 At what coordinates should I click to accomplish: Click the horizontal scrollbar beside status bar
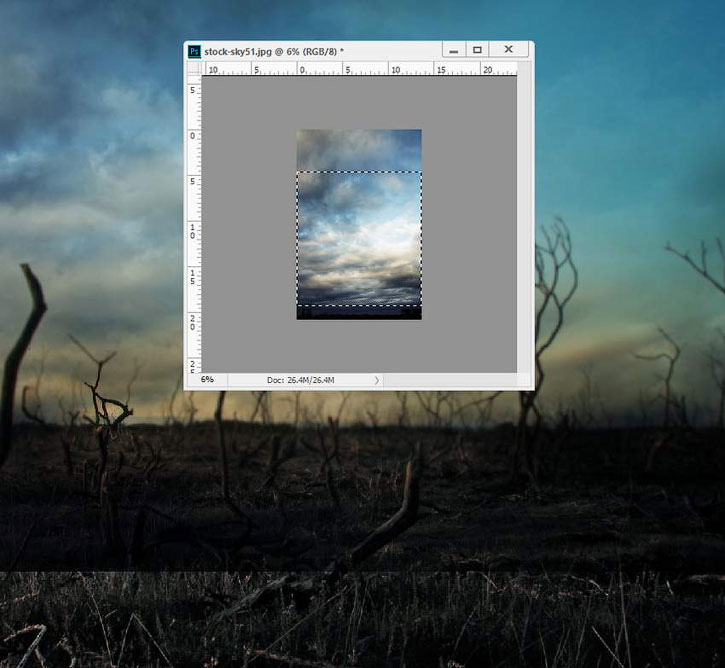(x=450, y=380)
